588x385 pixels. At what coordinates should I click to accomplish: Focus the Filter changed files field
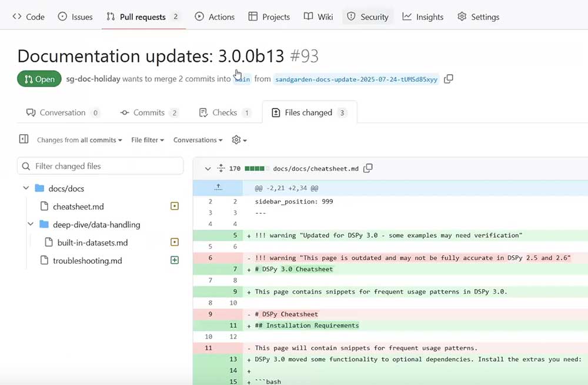[100, 166]
